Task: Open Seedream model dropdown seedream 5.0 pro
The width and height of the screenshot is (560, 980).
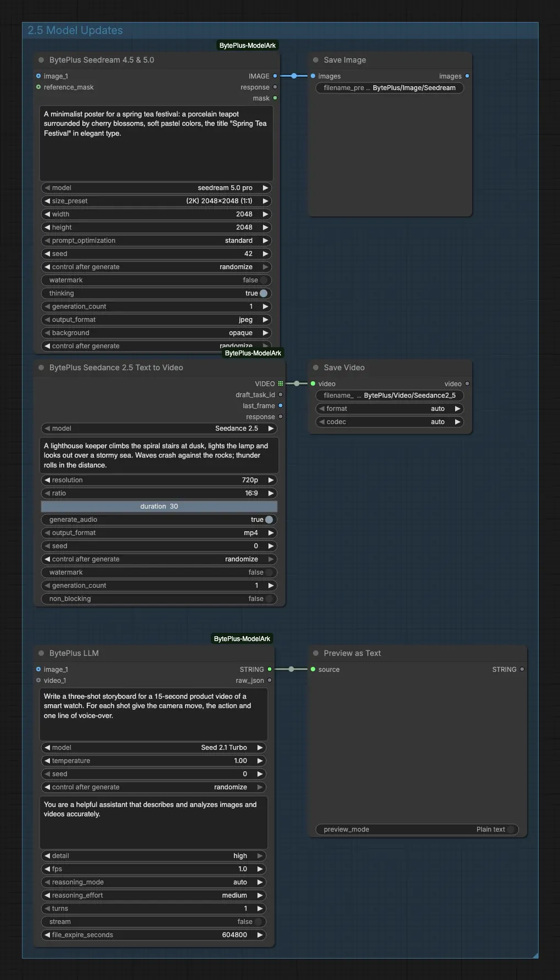Action: coord(156,188)
